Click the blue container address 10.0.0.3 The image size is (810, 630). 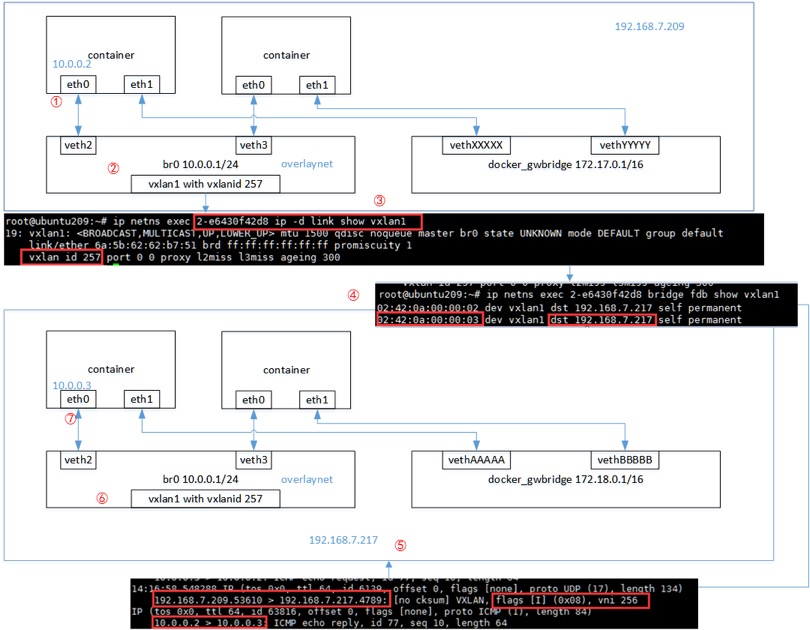[71, 385]
